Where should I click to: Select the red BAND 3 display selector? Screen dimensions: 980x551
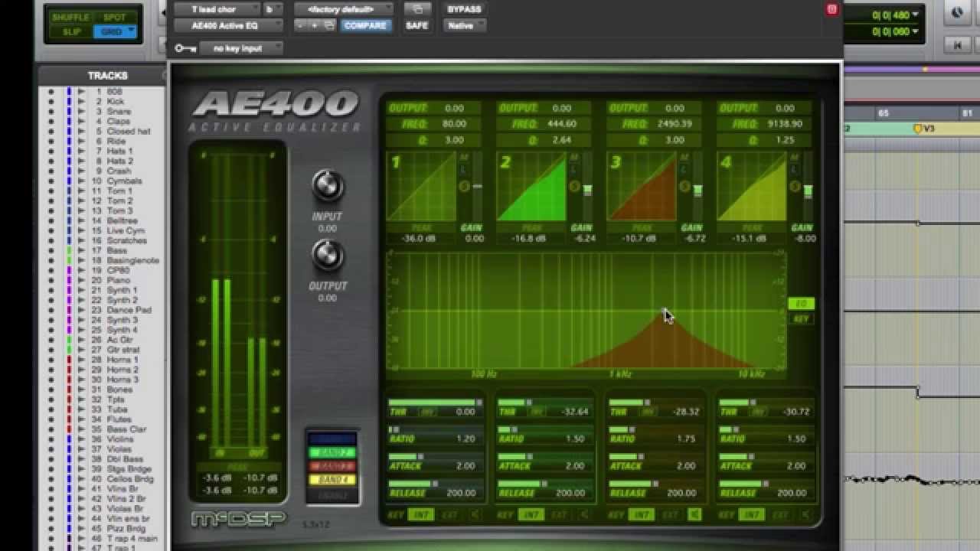332,466
